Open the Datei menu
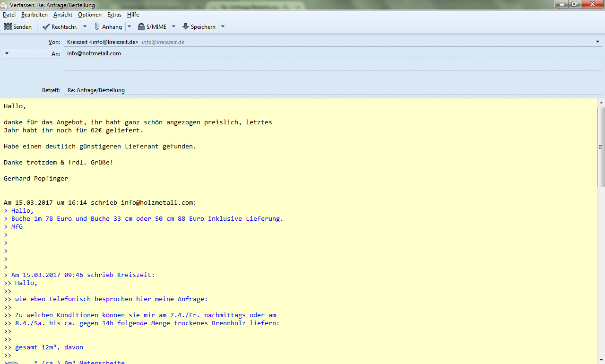The image size is (605, 364). 9,15
